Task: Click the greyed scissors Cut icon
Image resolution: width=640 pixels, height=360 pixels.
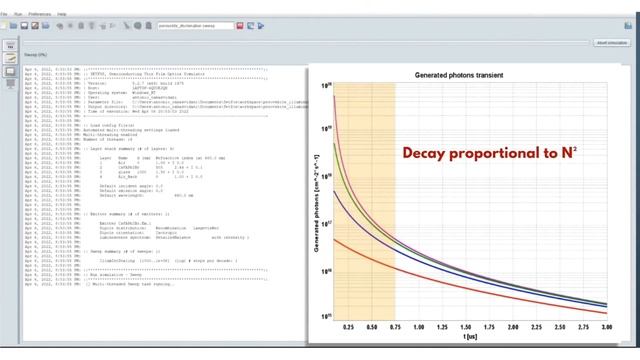Action: click(127, 26)
